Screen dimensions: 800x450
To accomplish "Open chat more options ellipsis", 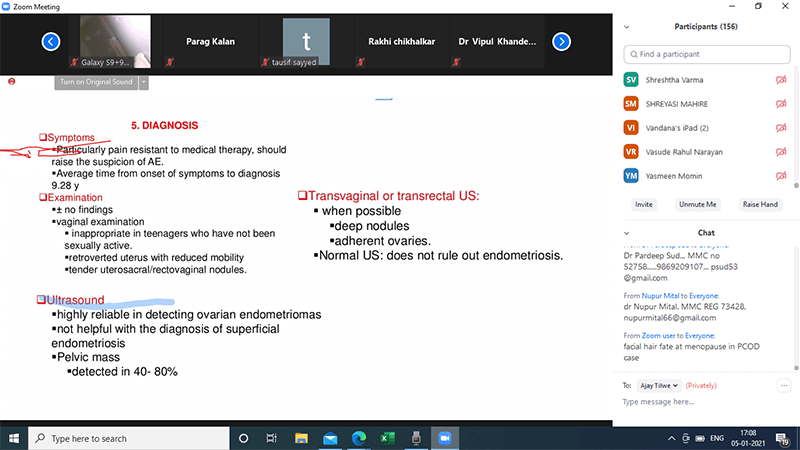I will point(784,384).
